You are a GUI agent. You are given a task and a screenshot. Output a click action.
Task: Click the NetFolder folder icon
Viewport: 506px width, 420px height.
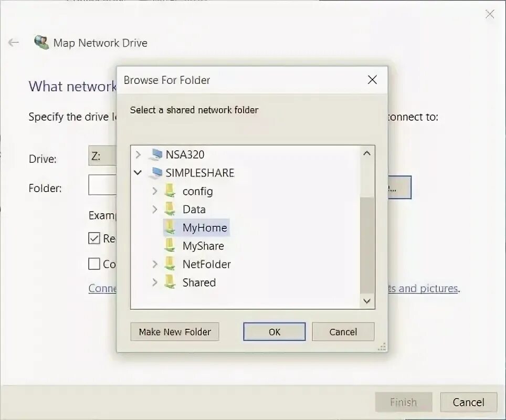[170, 264]
